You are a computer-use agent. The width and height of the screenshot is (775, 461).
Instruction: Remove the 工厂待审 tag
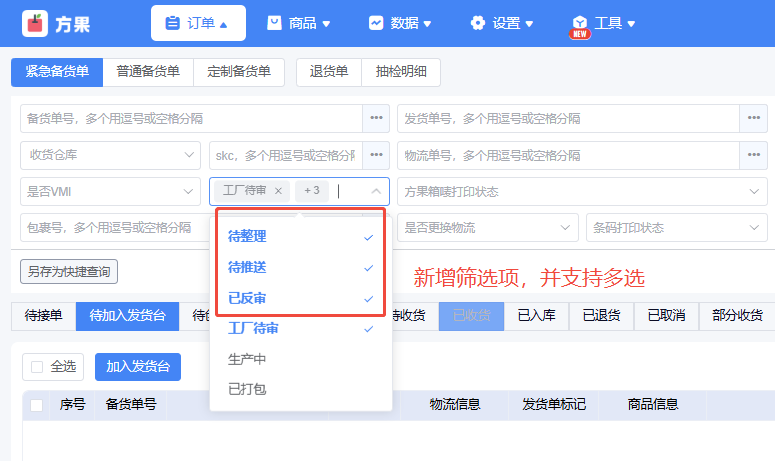coord(278,191)
